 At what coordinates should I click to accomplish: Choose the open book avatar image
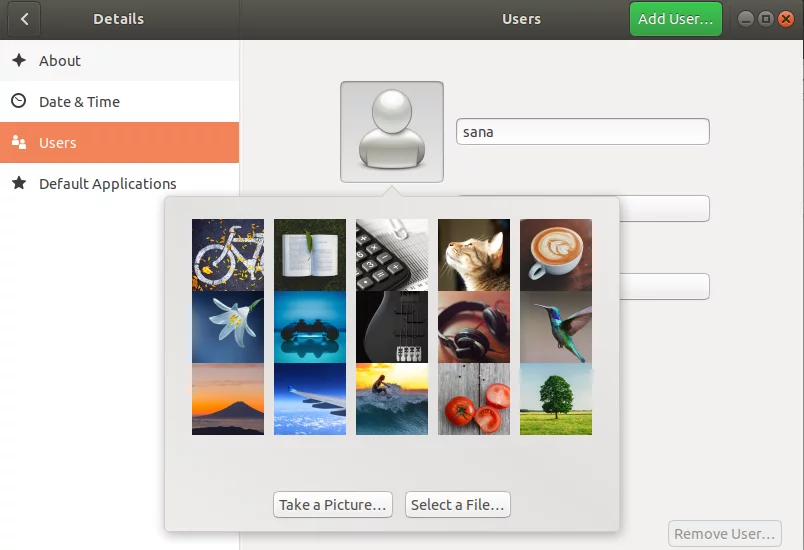[310, 255]
